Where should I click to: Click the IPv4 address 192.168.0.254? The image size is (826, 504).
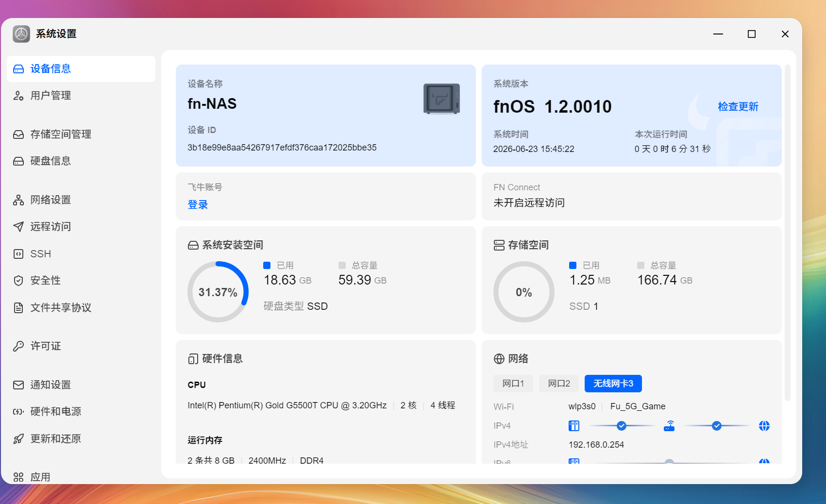click(x=596, y=445)
